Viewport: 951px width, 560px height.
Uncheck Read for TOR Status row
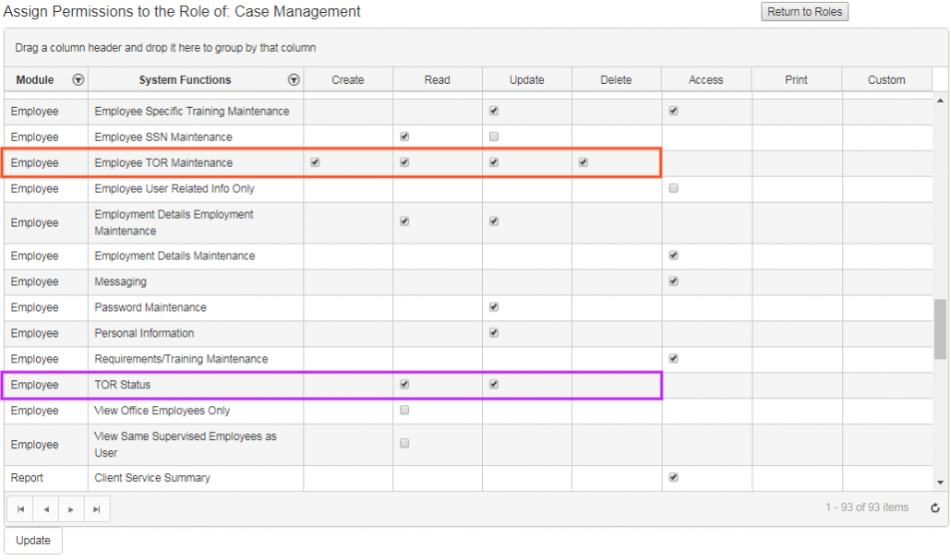(x=404, y=385)
